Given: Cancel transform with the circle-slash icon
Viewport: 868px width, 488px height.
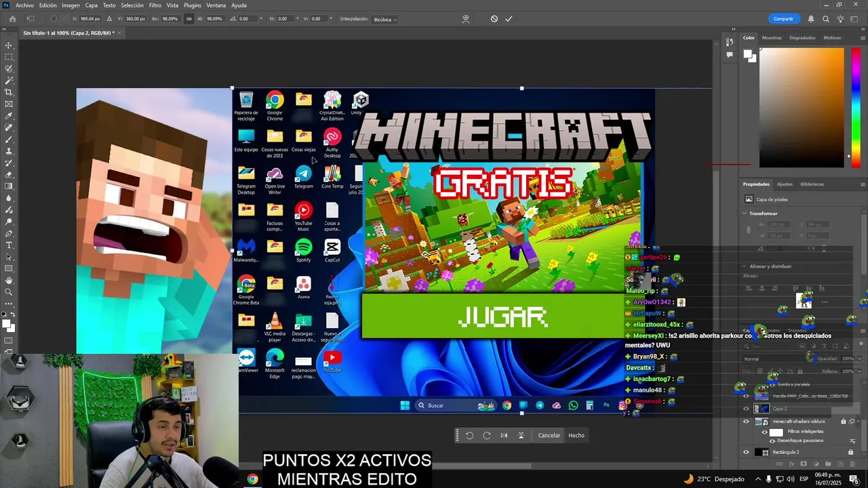Looking at the screenshot, I should pos(494,19).
